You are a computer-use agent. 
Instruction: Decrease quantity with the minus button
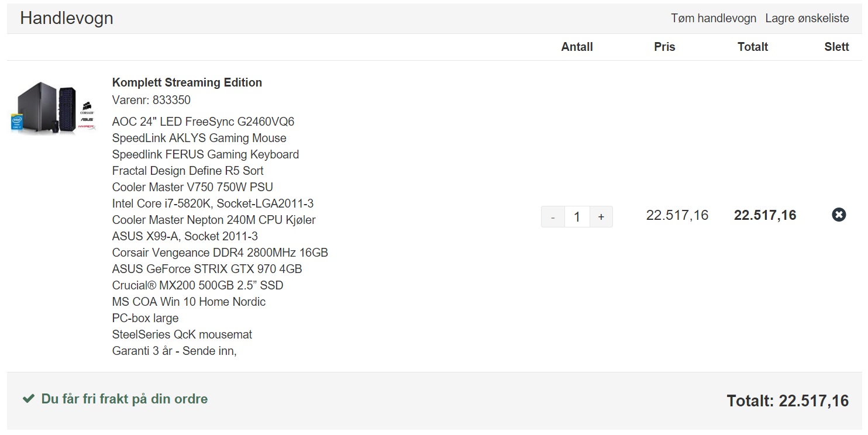[553, 217]
